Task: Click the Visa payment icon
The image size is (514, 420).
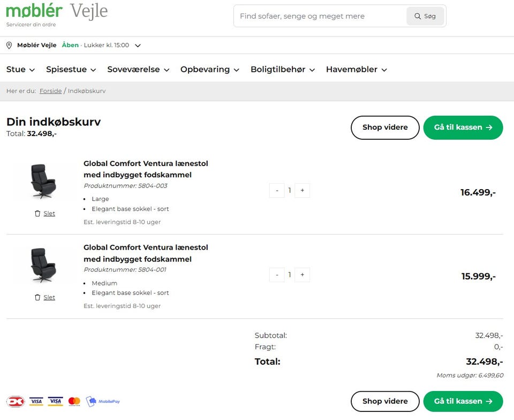Action: coord(36,401)
